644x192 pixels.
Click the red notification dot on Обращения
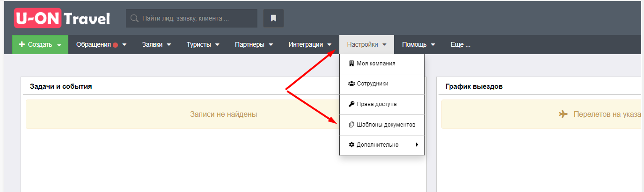click(x=115, y=45)
